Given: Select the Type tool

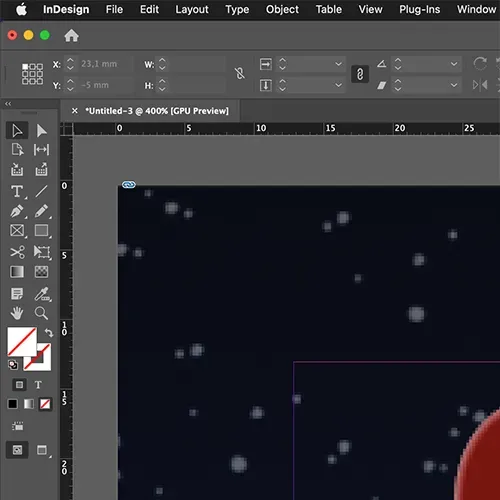Looking at the screenshot, I should tap(17, 191).
